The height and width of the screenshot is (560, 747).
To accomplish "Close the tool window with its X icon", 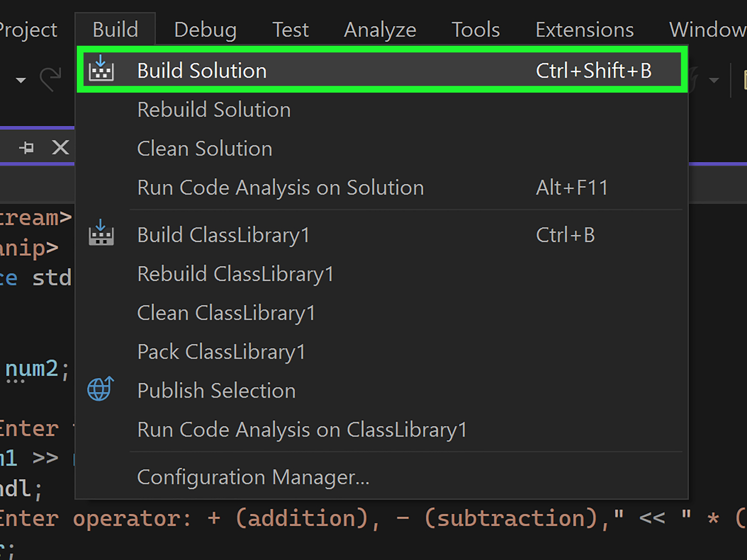I will click(60, 147).
